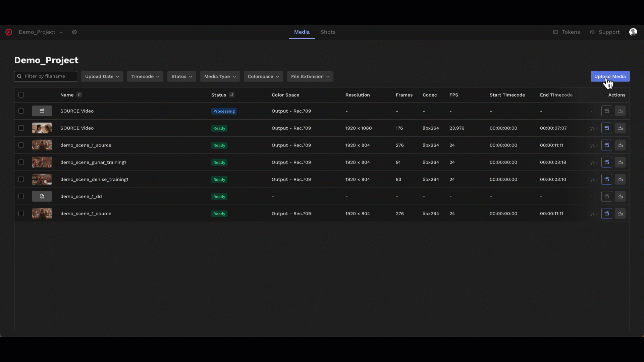Sort the table by the Status column icon
This screenshot has width=644, height=362.
coord(232,95)
